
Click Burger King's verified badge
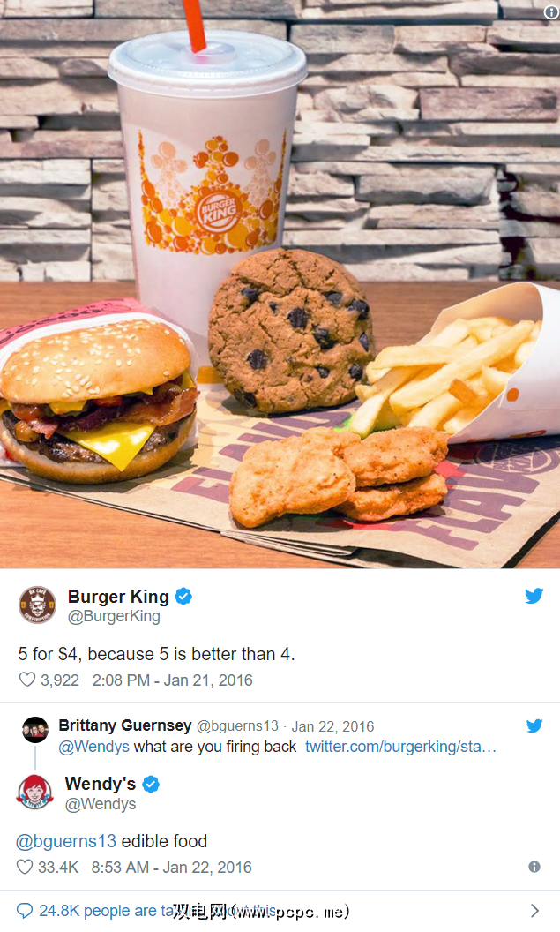tap(183, 596)
